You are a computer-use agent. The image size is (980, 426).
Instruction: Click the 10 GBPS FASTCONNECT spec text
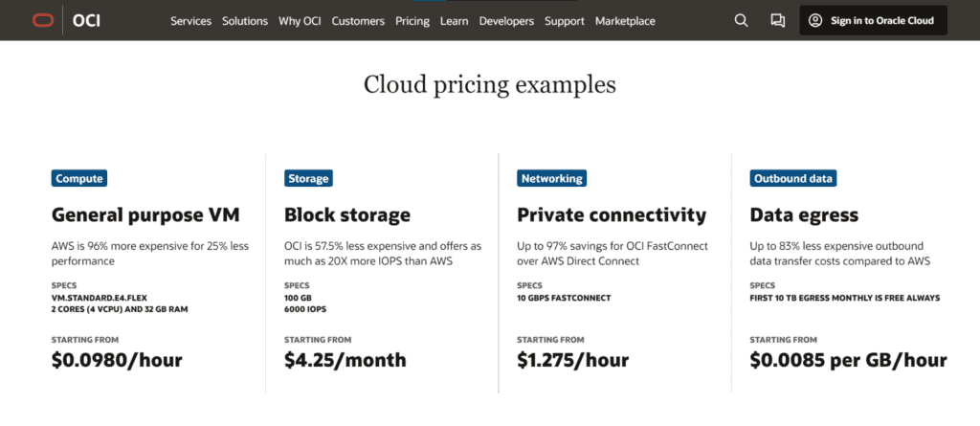[564, 298]
